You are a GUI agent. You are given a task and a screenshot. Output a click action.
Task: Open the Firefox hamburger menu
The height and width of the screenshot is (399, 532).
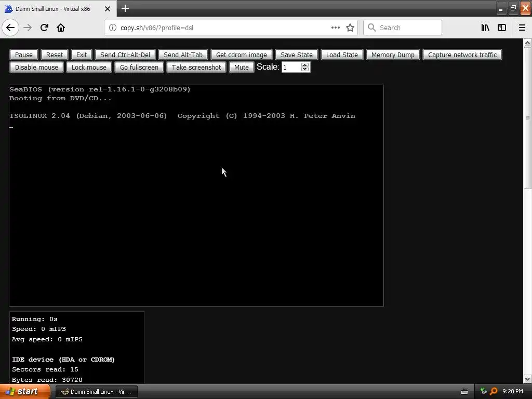pos(522,28)
